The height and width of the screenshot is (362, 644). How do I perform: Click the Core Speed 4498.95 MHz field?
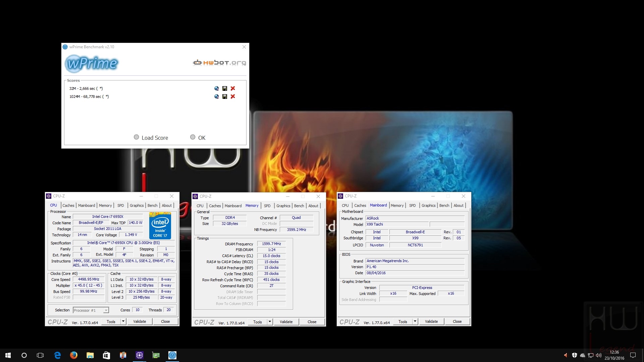click(x=89, y=279)
